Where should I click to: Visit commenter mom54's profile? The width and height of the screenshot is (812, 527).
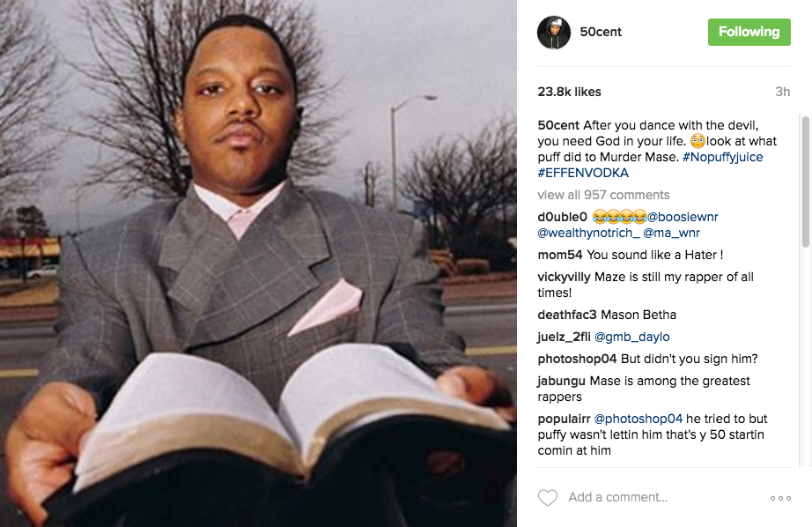coord(560,255)
